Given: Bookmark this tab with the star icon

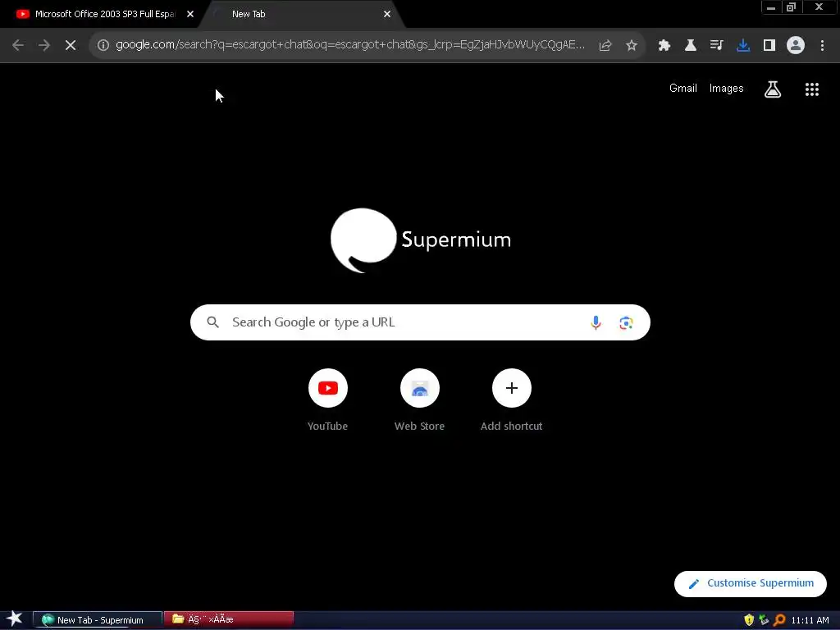Looking at the screenshot, I should tap(632, 45).
